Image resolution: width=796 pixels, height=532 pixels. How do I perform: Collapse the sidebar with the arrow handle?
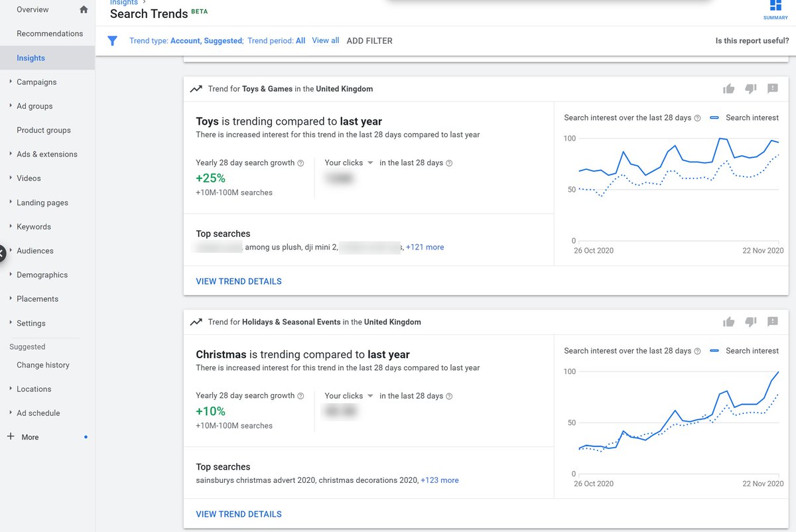click(x=2, y=253)
